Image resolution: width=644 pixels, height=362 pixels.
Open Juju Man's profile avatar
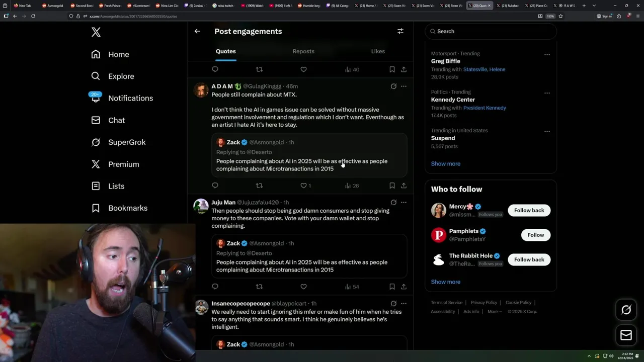[x=201, y=206]
